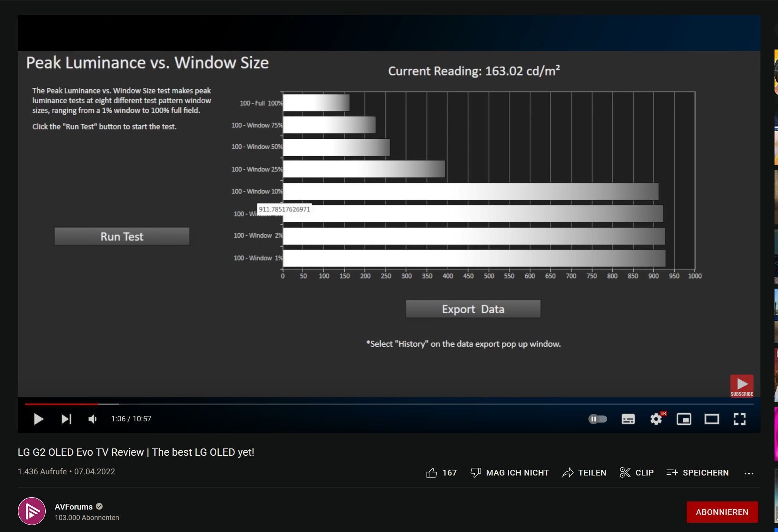Image resolution: width=778 pixels, height=532 pixels.
Task: Skip to the next video
Action: click(66, 419)
